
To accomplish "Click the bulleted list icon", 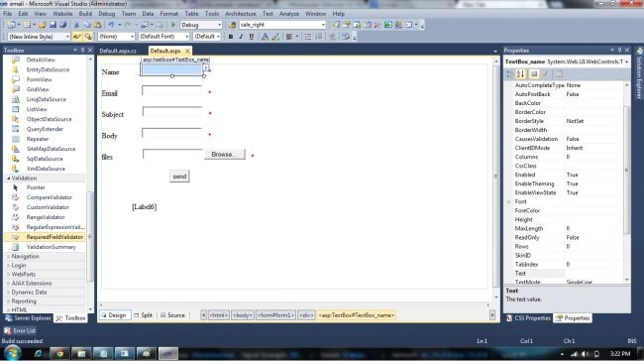I will (308, 37).
